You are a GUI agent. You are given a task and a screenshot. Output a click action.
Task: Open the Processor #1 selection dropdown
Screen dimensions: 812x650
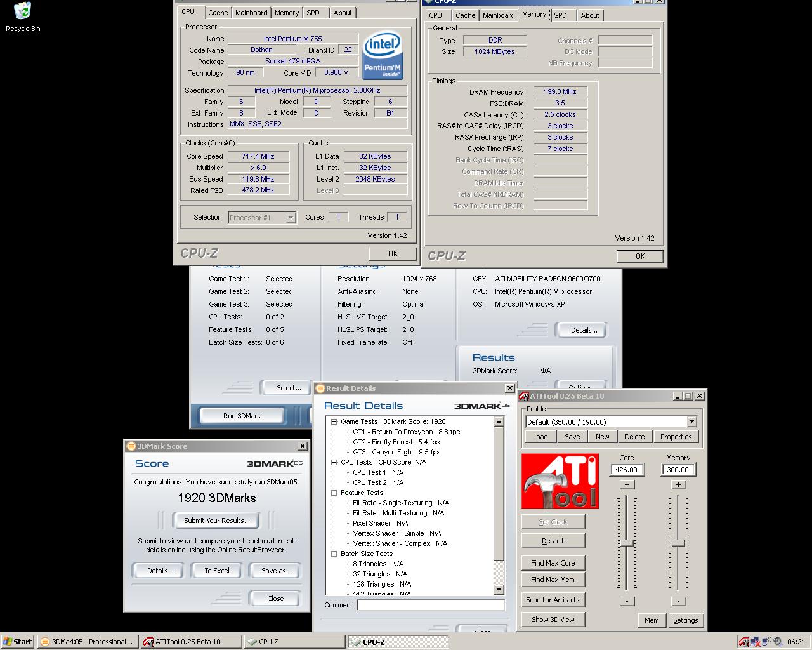tap(291, 218)
